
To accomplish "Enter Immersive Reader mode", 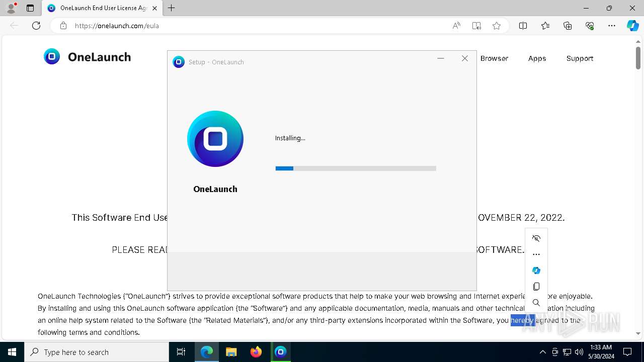I will pyautogui.click(x=476, y=26).
